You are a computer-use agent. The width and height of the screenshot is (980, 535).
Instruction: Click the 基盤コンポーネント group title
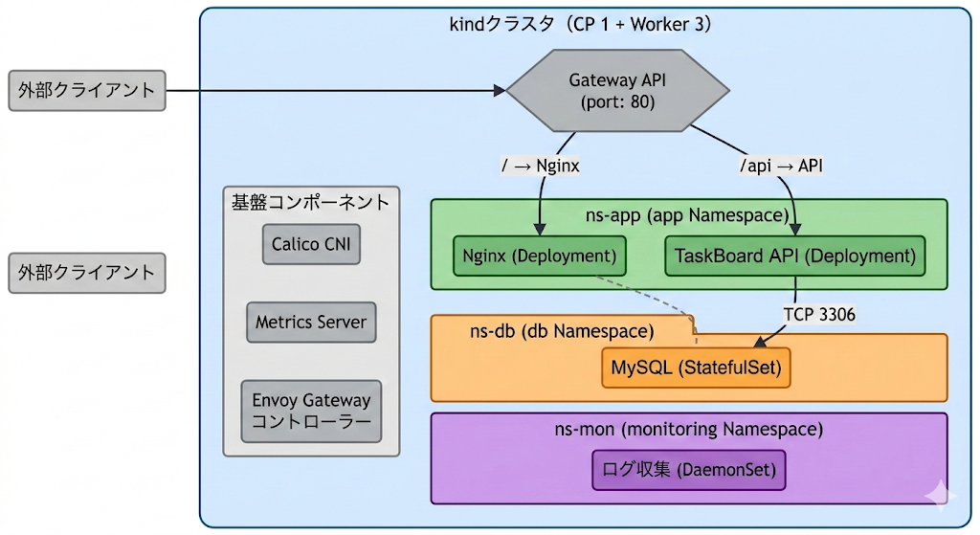311,202
